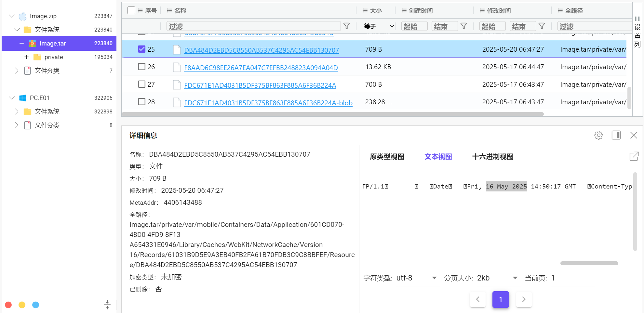Click the collapse divider icon at bottom left

pyautogui.click(x=107, y=305)
